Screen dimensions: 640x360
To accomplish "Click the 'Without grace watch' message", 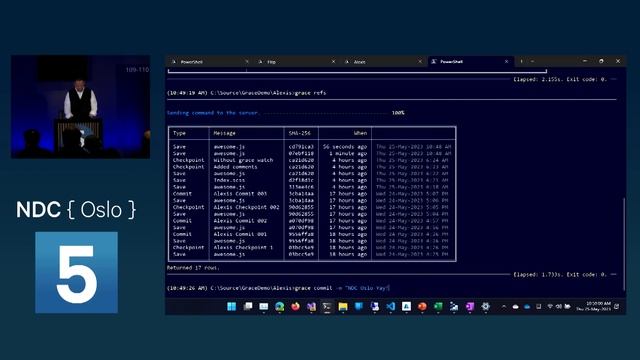I will tap(243, 160).
